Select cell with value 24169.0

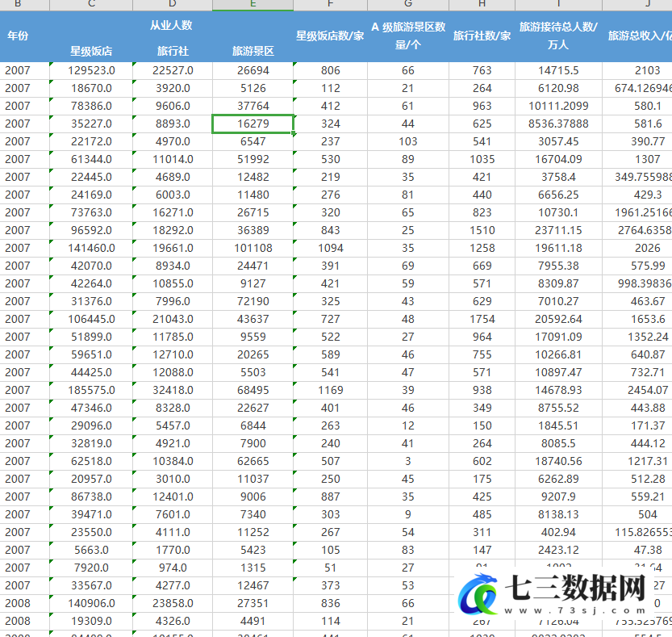tap(91, 195)
